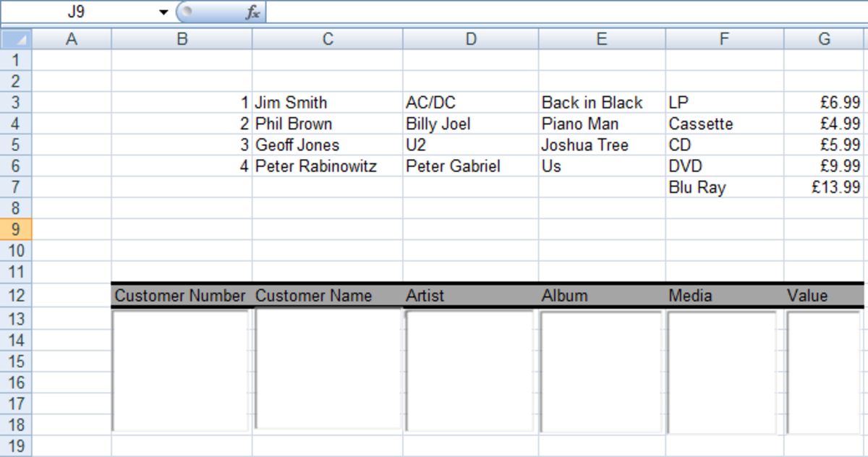Select the row 9 header
The width and height of the screenshot is (868, 457).
point(17,229)
